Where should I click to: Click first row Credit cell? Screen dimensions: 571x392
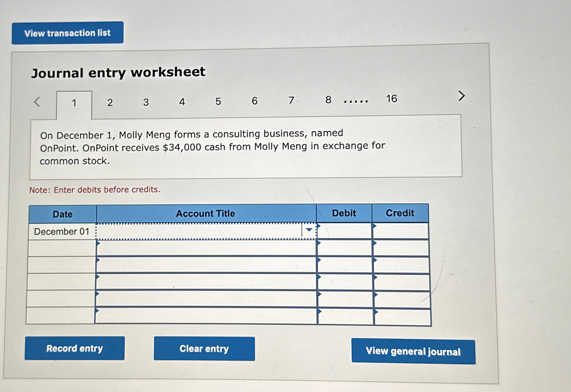pos(400,231)
